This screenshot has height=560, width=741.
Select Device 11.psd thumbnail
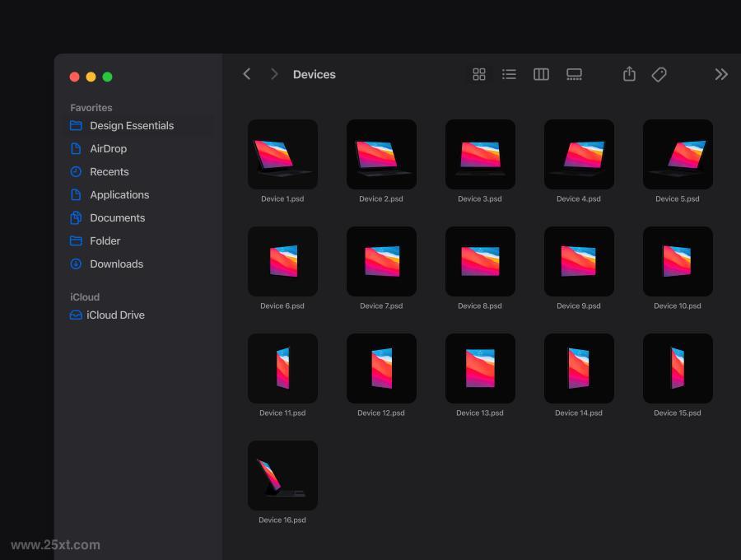click(x=282, y=368)
